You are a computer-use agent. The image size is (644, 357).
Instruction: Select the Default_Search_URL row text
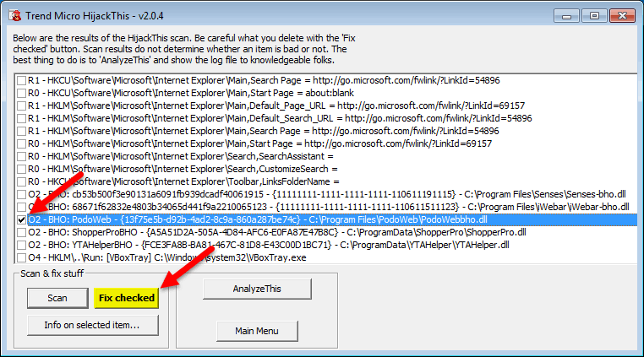pos(280,118)
